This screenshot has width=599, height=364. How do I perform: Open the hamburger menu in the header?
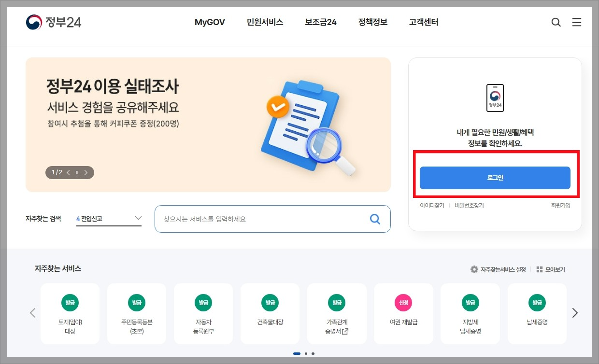click(577, 22)
